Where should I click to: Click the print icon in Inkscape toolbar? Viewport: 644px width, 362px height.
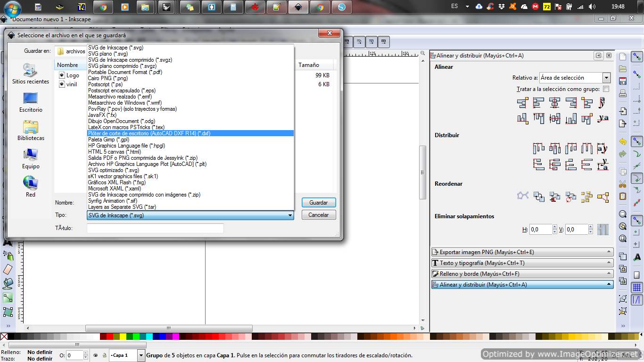coord(623,93)
